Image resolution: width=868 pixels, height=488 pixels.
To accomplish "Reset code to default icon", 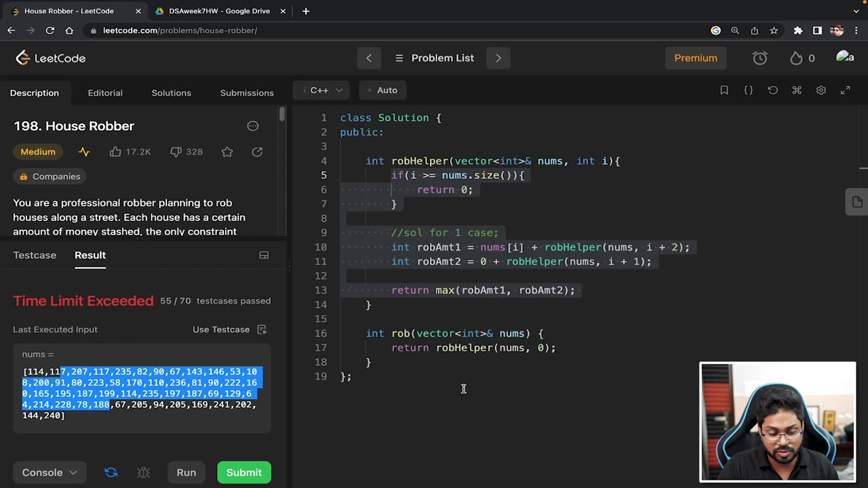I will click(772, 90).
